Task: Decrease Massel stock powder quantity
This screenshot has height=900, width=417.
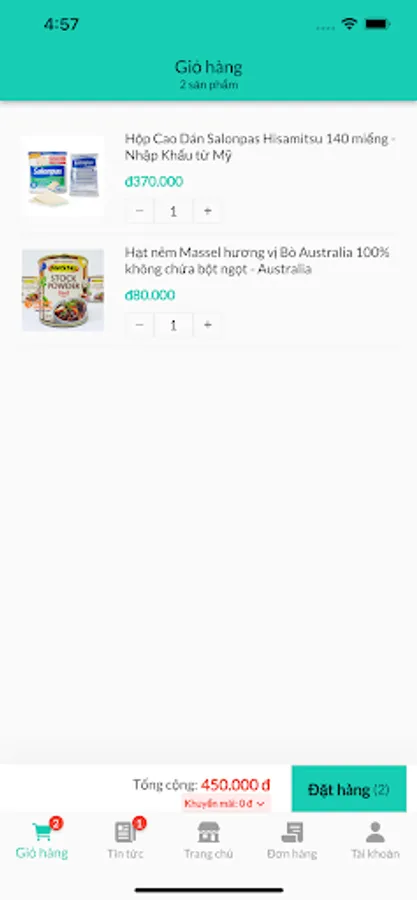Action: (139, 325)
